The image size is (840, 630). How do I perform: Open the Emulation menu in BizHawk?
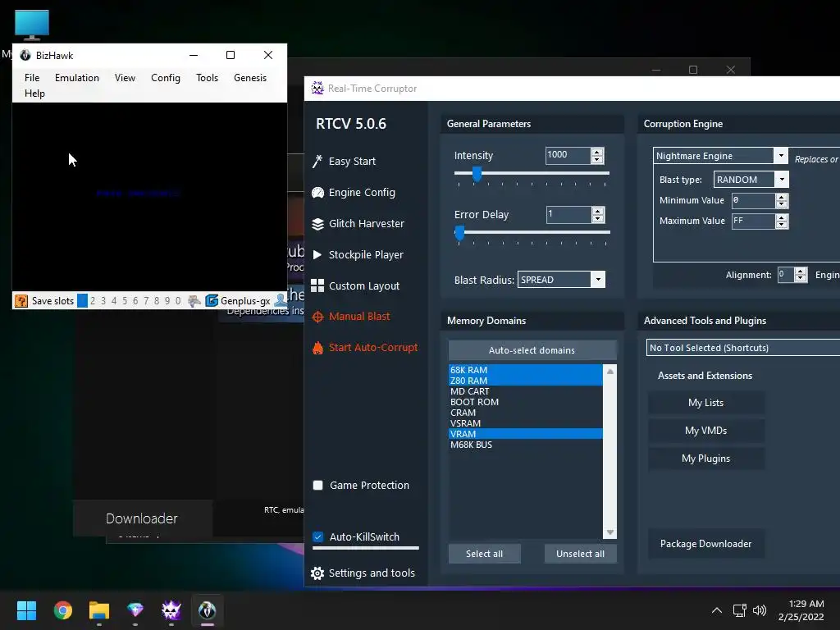[x=77, y=78]
